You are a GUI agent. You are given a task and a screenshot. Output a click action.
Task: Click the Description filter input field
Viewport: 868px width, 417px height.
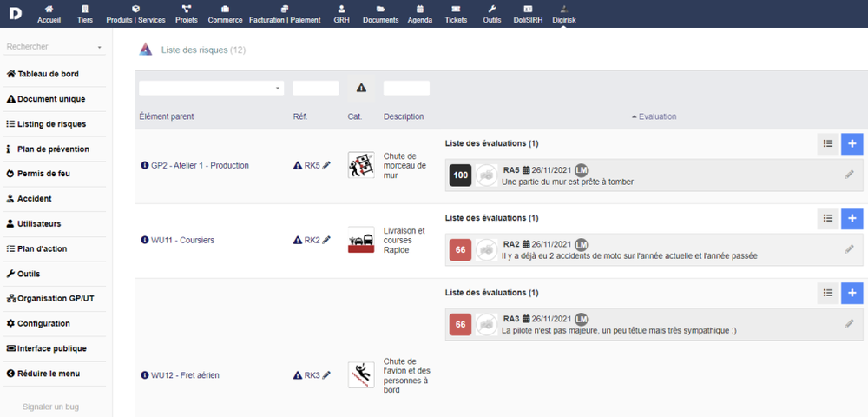pyautogui.click(x=406, y=88)
